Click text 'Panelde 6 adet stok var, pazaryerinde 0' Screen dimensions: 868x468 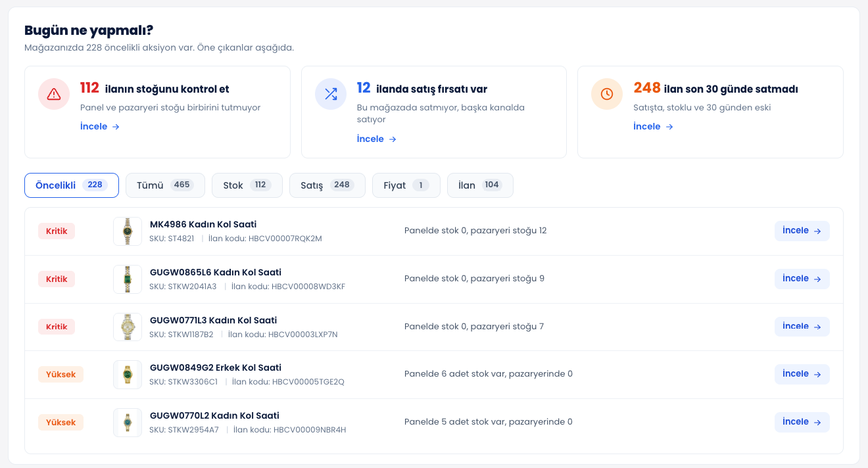click(489, 374)
